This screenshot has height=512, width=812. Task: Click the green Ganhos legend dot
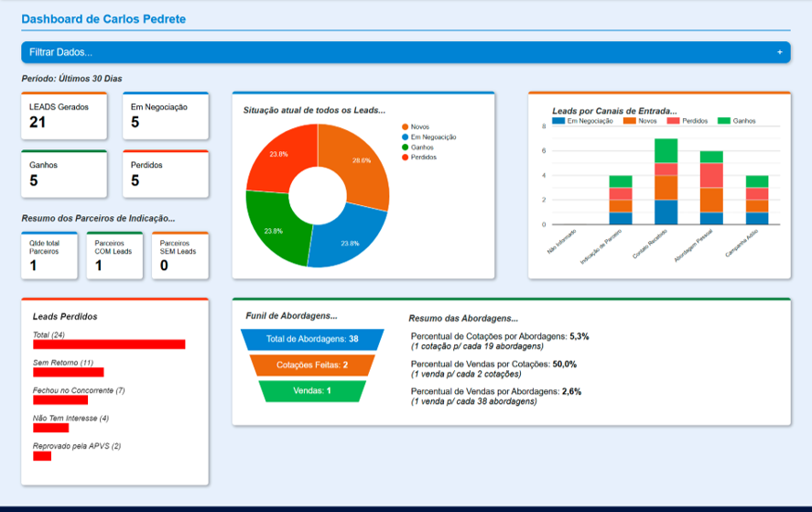pos(405,147)
